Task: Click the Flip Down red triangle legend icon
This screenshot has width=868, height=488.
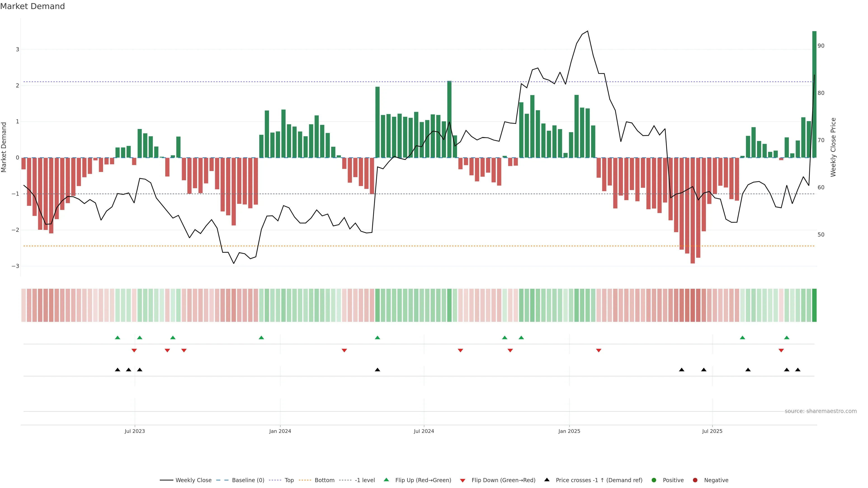Action: click(x=463, y=481)
